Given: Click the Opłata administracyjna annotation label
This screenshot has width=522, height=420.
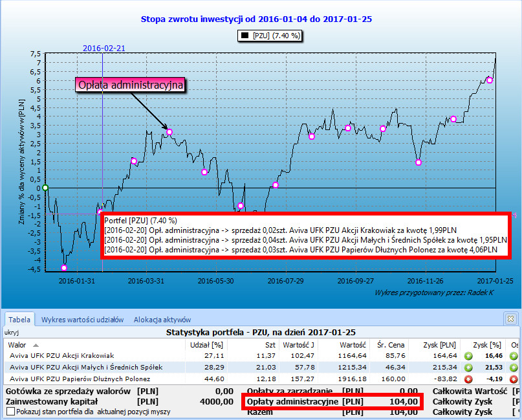Looking at the screenshot, I should [131, 85].
